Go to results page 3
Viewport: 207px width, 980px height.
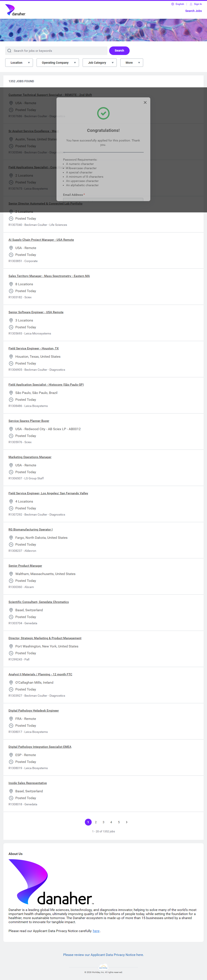[x=104, y=822]
